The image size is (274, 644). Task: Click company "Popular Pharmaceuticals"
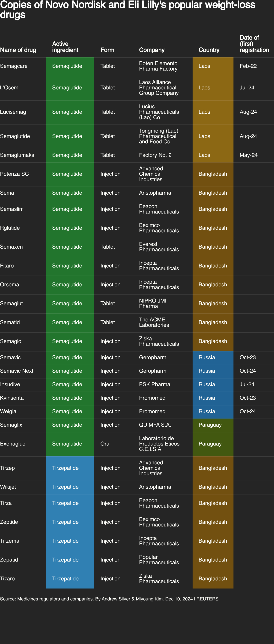(x=159, y=560)
